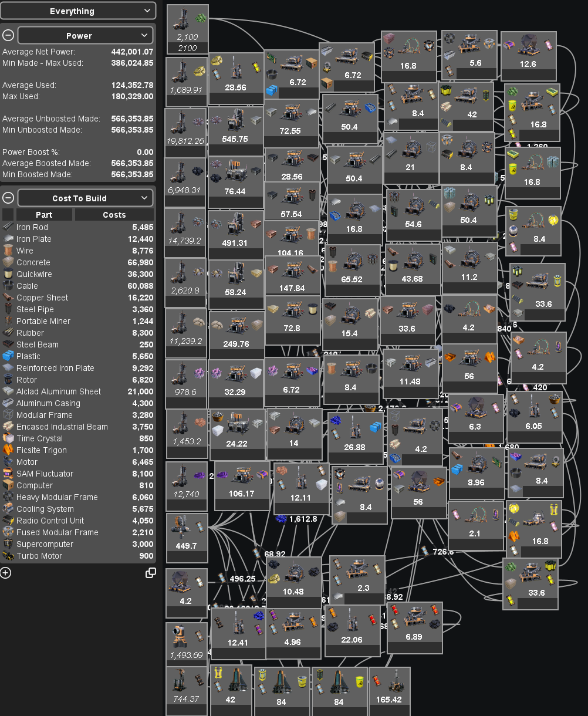Click the Modular Frame icon in cost list

click(x=8, y=415)
